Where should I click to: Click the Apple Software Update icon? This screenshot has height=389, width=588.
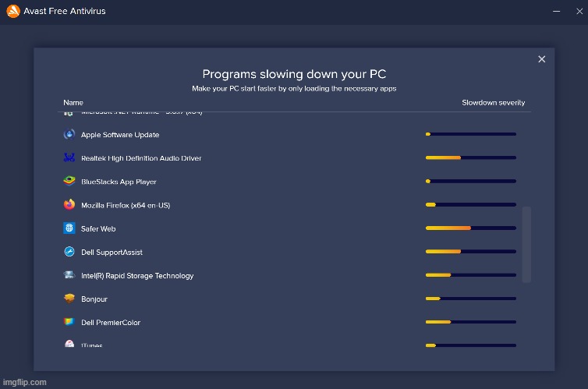[x=69, y=135]
